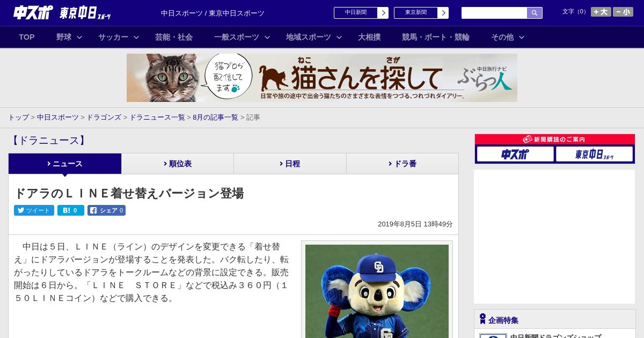This screenshot has height=338, width=644.
Task: Click the 企画特集 ribbon icon
Action: [482, 319]
